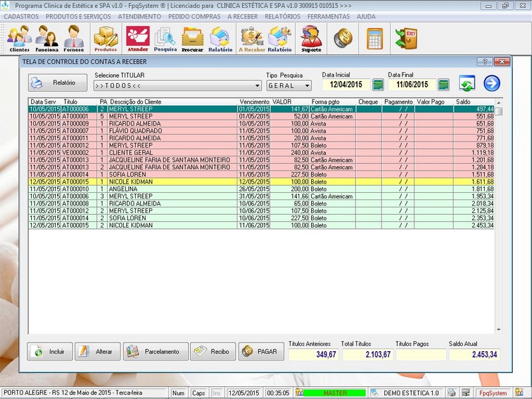The width and height of the screenshot is (532, 399).
Task: Open the Data Inicial calendar icon
Action: coord(378,84)
